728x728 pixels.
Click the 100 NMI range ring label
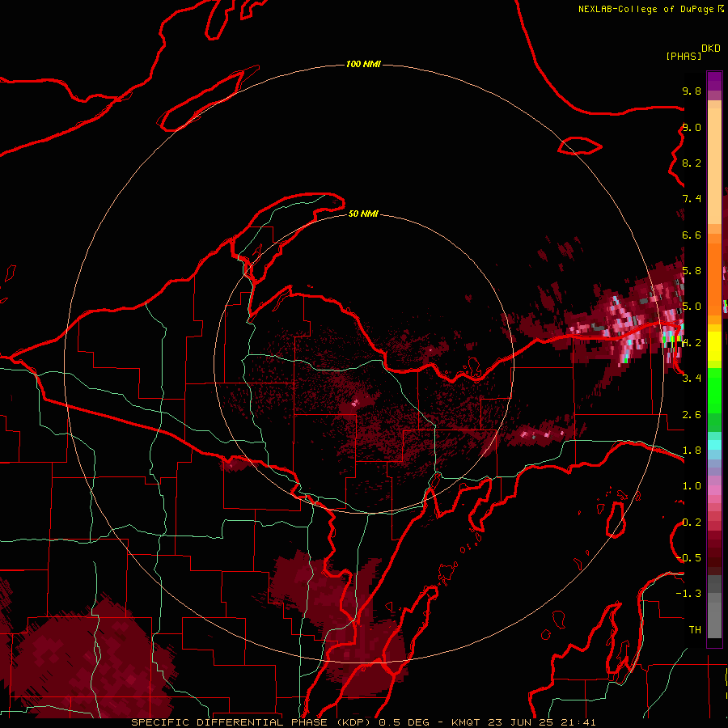point(363,64)
